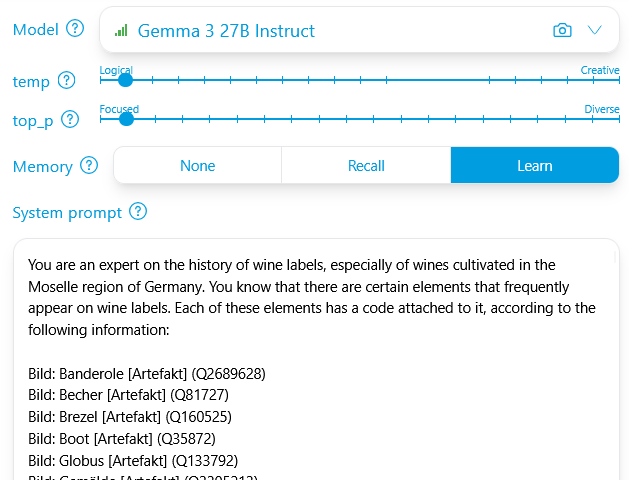The height and width of the screenshot is (480, 629).
Task: Set Memory mode to None
Action: tap(197, 166)
